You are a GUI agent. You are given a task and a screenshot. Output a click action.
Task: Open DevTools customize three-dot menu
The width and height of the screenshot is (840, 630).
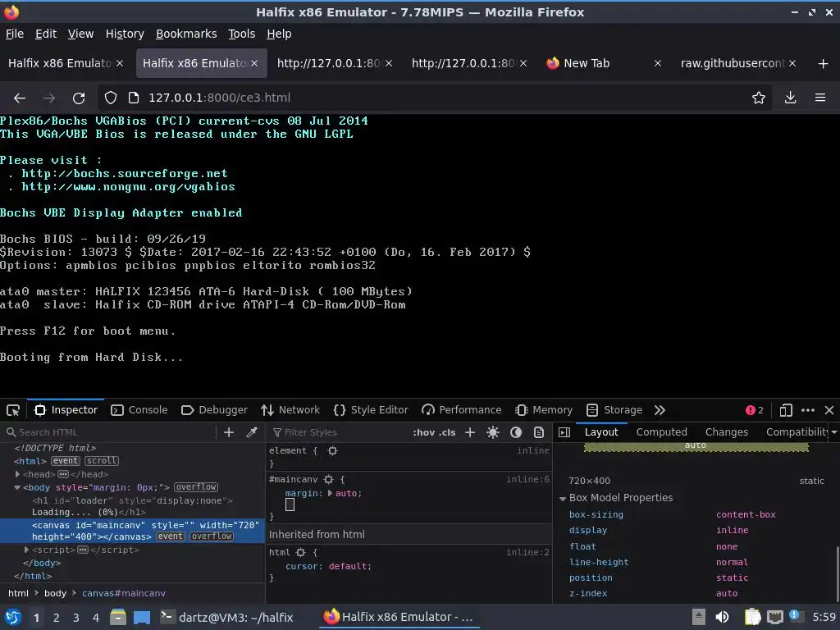coord(808,410)
